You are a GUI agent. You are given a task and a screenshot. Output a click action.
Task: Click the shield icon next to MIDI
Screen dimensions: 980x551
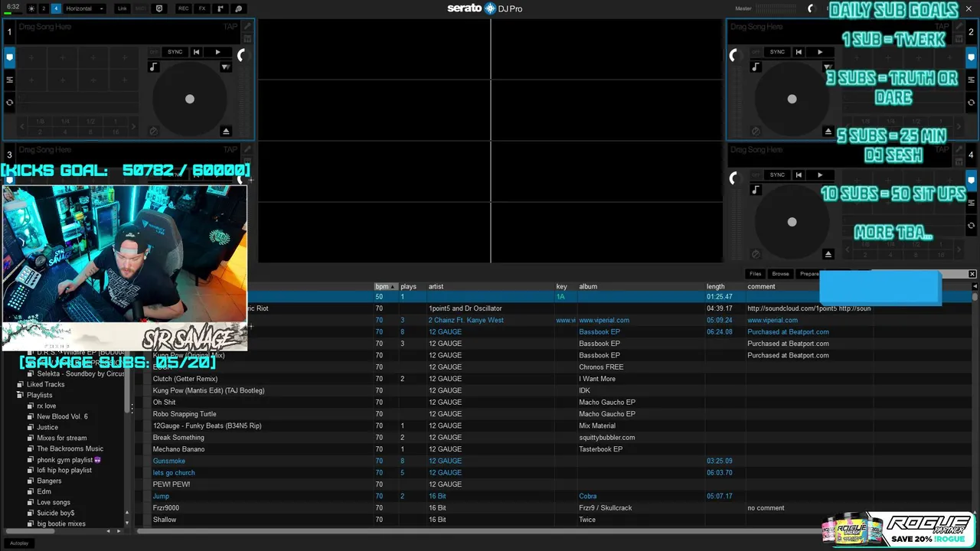click(x=159, y=8)
